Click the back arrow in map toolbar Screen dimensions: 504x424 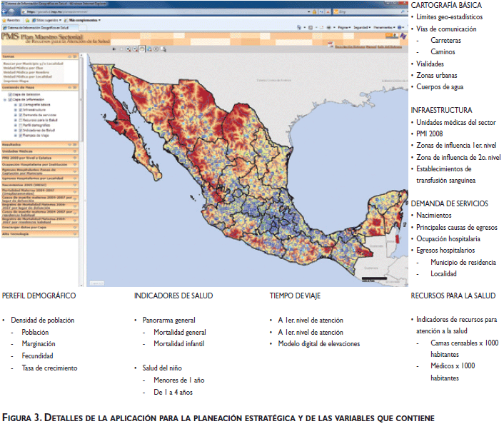pyautogui.click(x=114, y=49)
